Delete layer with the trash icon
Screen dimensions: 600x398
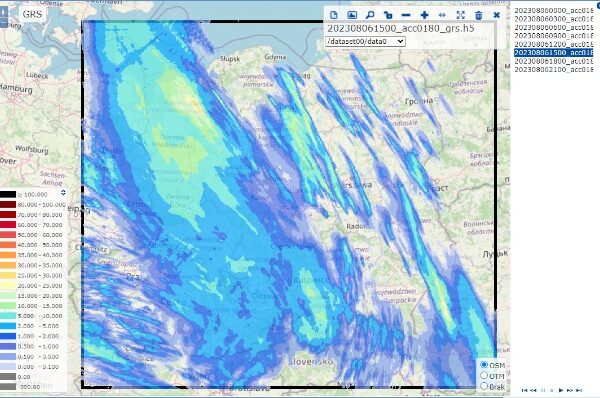[x=479, y=15]
